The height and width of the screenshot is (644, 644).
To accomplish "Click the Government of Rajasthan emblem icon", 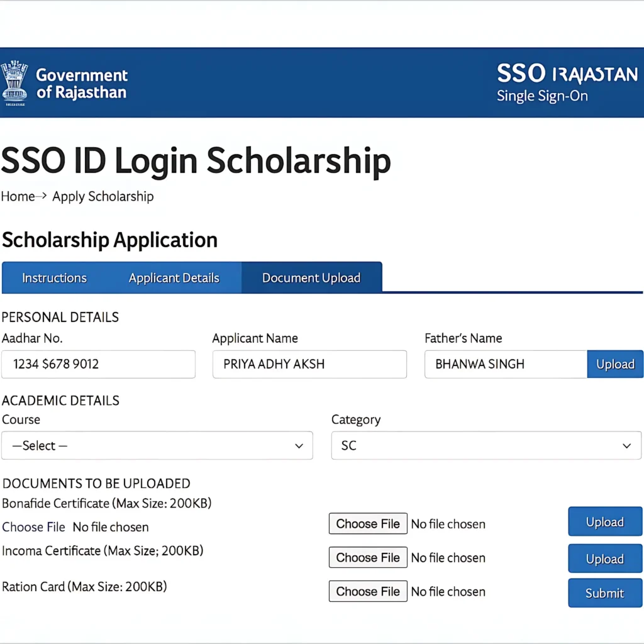I will (x=15, y=83).
